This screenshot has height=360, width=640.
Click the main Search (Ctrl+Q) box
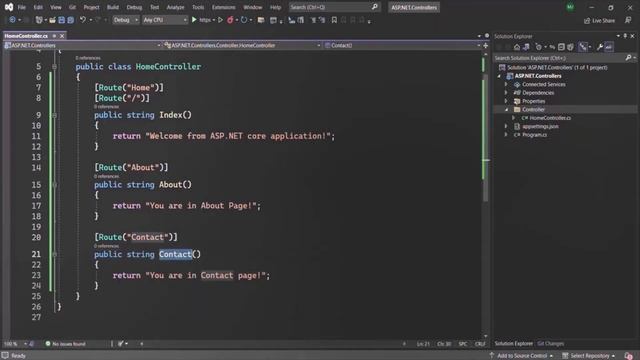point(334,7)
